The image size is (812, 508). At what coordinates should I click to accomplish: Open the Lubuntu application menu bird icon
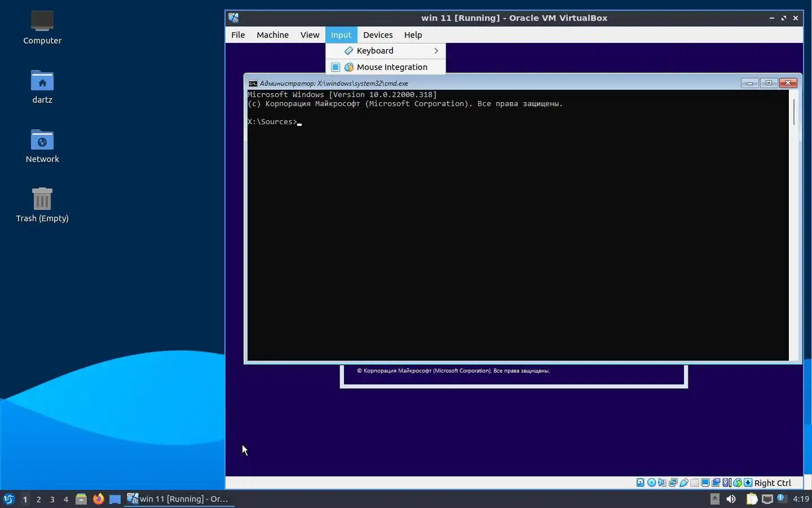tap(9, 499)
